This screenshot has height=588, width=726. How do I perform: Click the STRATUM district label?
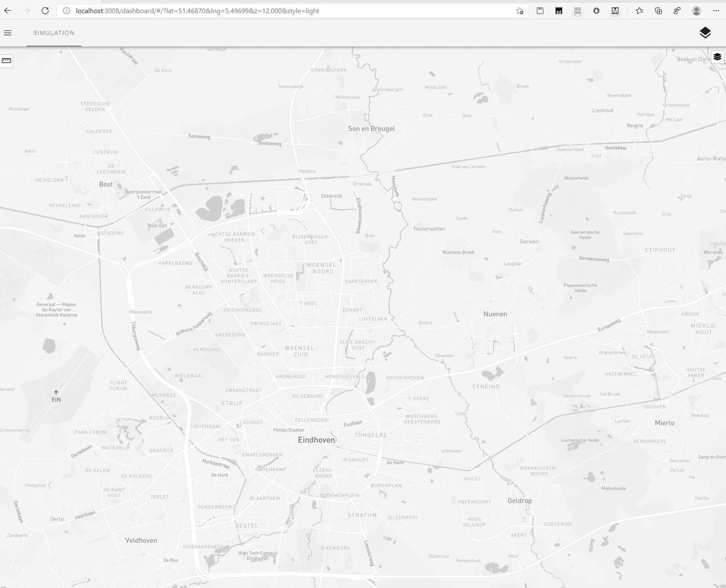(x=362, y=516)
